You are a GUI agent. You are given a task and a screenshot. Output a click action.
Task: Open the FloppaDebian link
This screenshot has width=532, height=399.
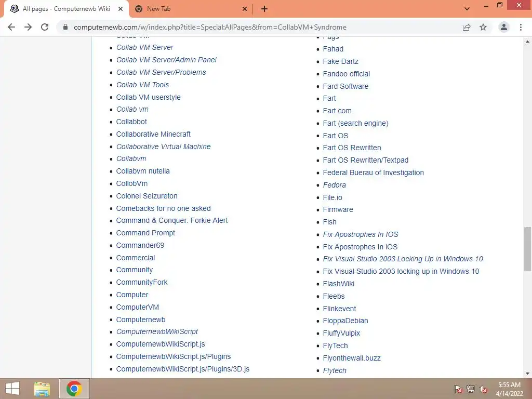point(345,321)
